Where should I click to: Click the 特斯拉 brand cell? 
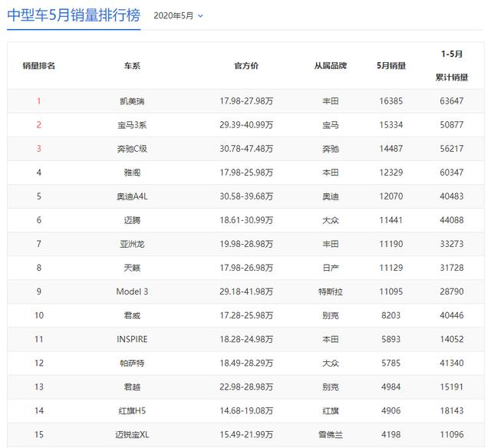tap(331, 292)
